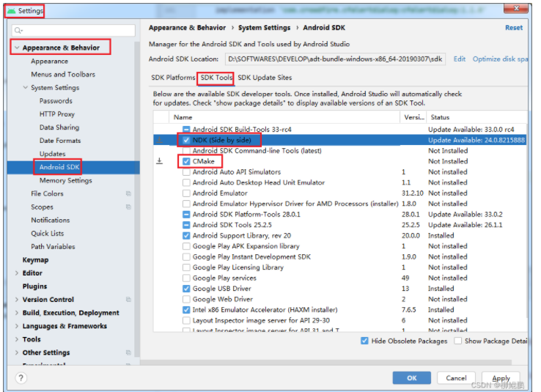Select the HTTP Proxy settings item

(57, 114)
